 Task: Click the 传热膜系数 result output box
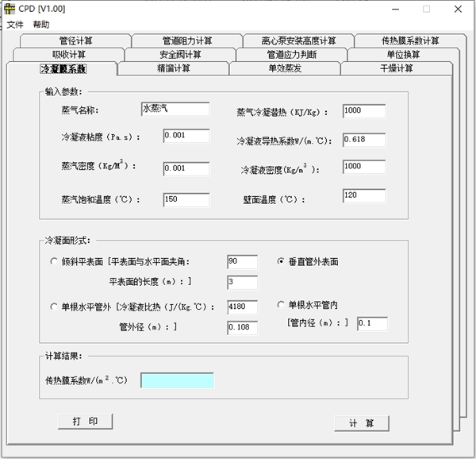[x=177, y=380]
